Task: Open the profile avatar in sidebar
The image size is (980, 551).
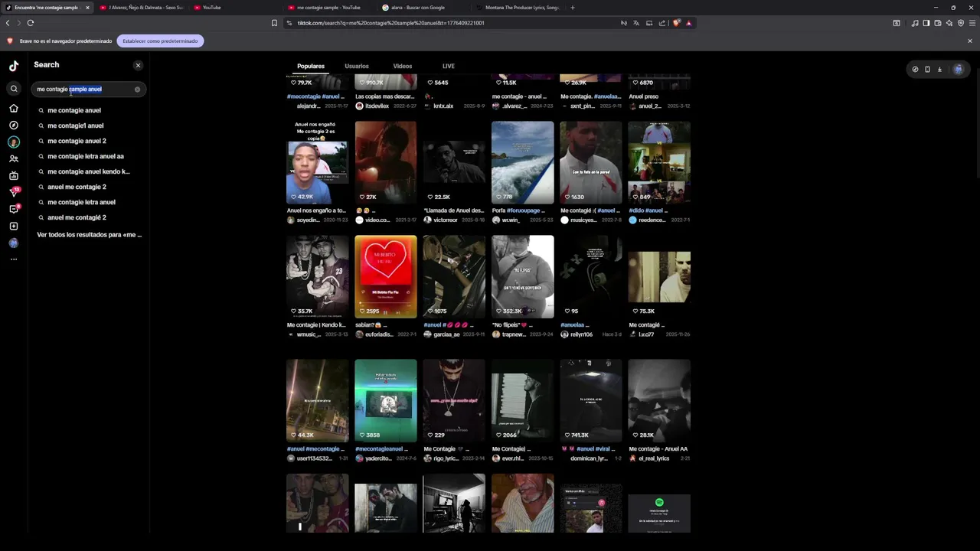Action: tap(14, 243)
